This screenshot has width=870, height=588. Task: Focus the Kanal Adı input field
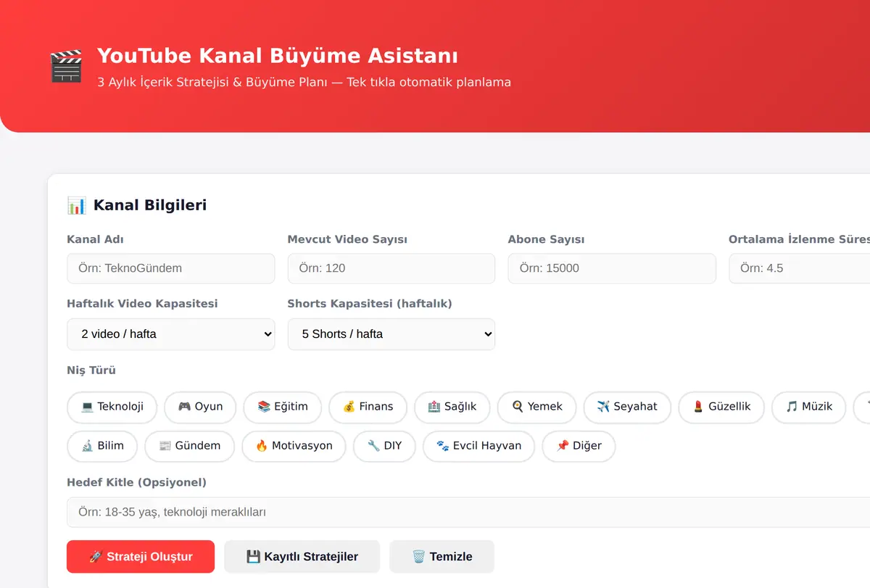pos(171,268)
